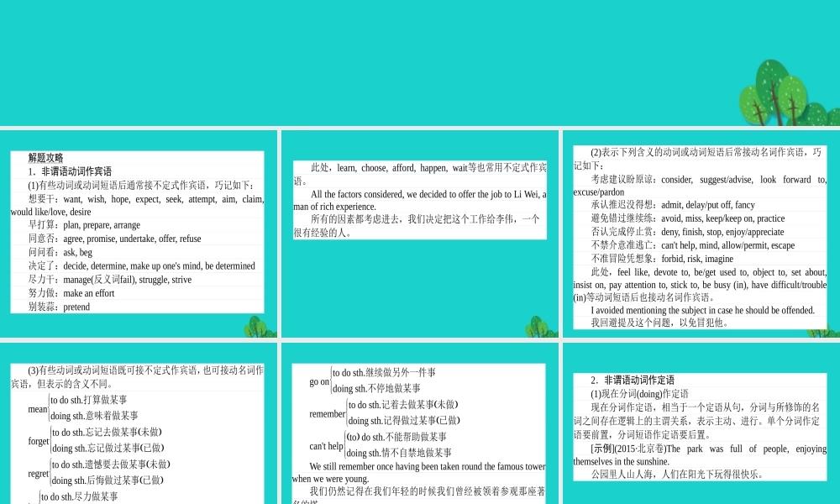This screenshot has width=840, height=504.
Task: Click the line doing sth.后悔做过某事(已做)
Action: (x=108, y=480)
